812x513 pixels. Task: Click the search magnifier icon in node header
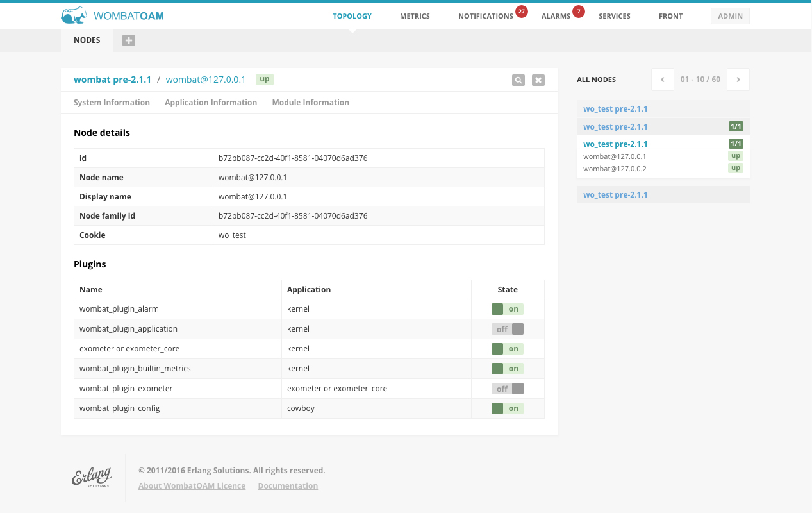tap(518, 80)
